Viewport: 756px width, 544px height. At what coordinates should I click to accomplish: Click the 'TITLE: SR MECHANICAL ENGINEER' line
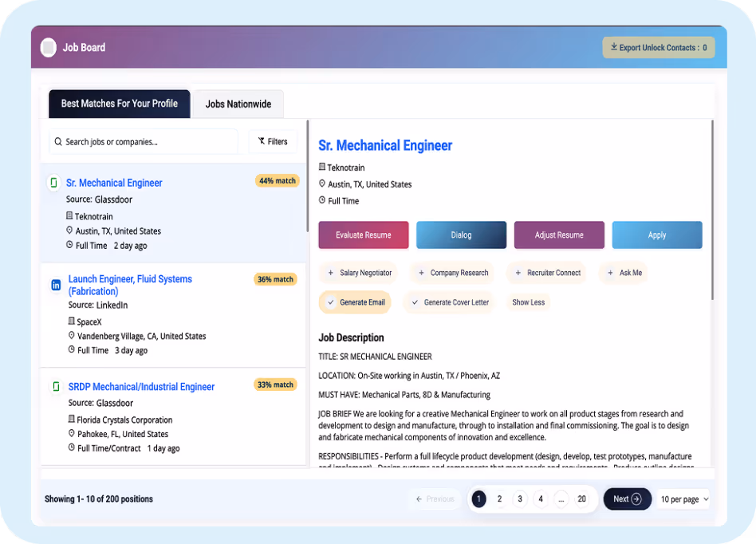(x=375, y=357)
